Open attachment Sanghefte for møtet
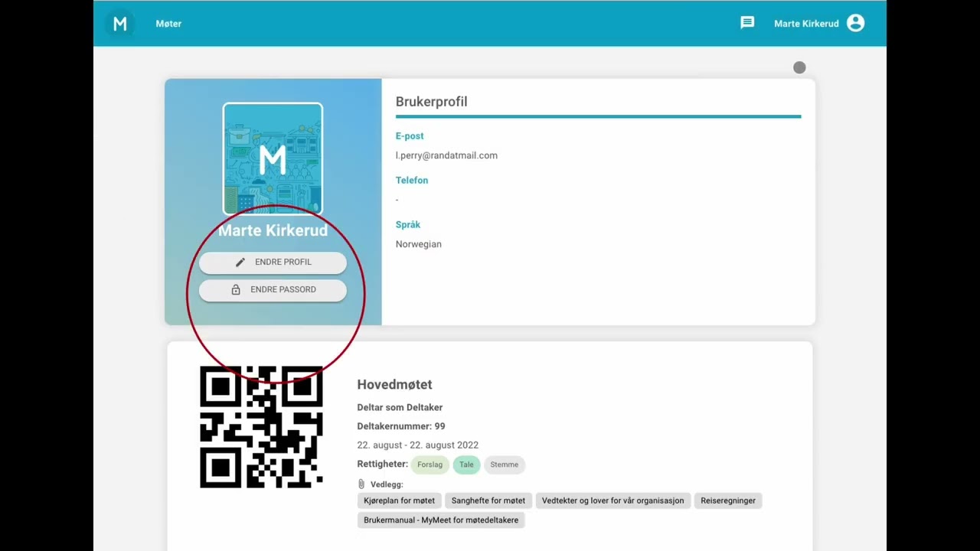The height and width of the screenshot is (551, 980). tap(488, 500)
